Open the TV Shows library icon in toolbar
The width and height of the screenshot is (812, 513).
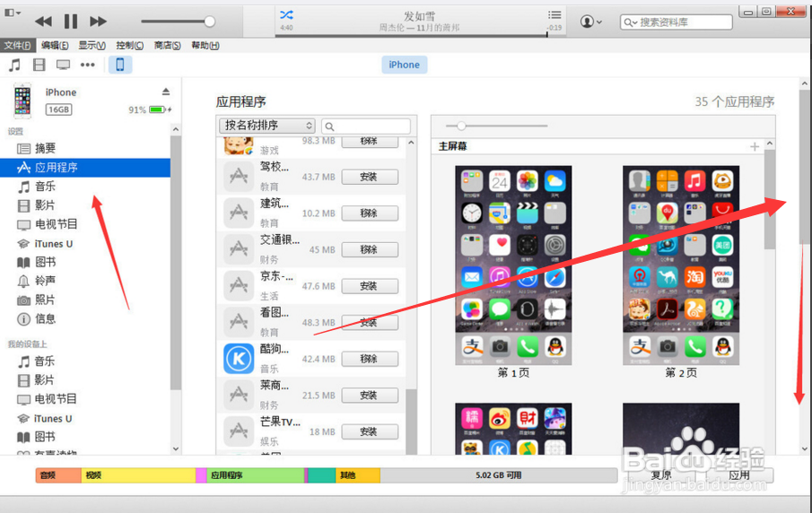(x=63, y=65)
